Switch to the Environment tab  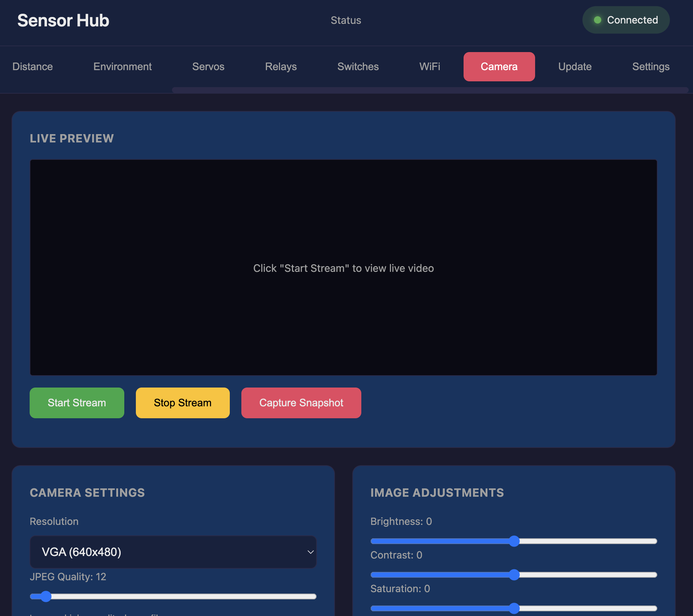pos(122,67)
